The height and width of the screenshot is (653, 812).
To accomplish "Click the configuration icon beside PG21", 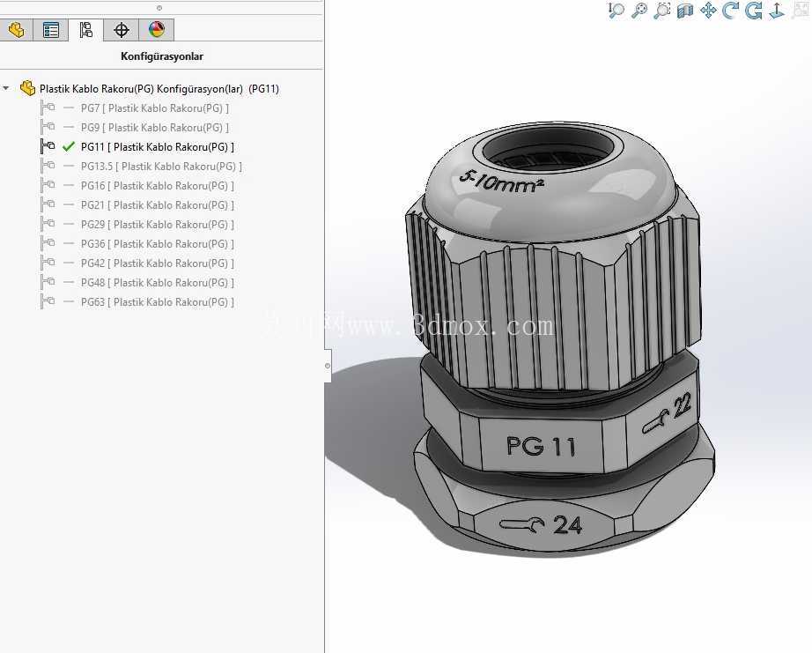I will 48,204.
